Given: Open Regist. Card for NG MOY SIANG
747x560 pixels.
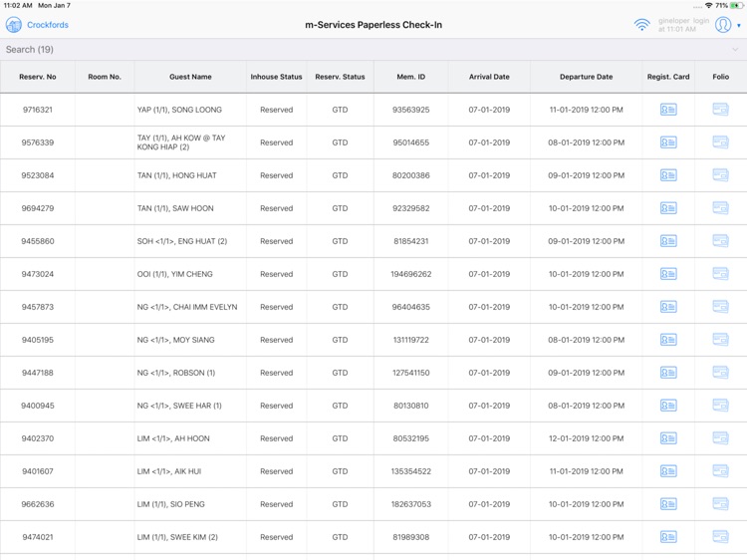Looking at the screenshot, I should (668, 340).
